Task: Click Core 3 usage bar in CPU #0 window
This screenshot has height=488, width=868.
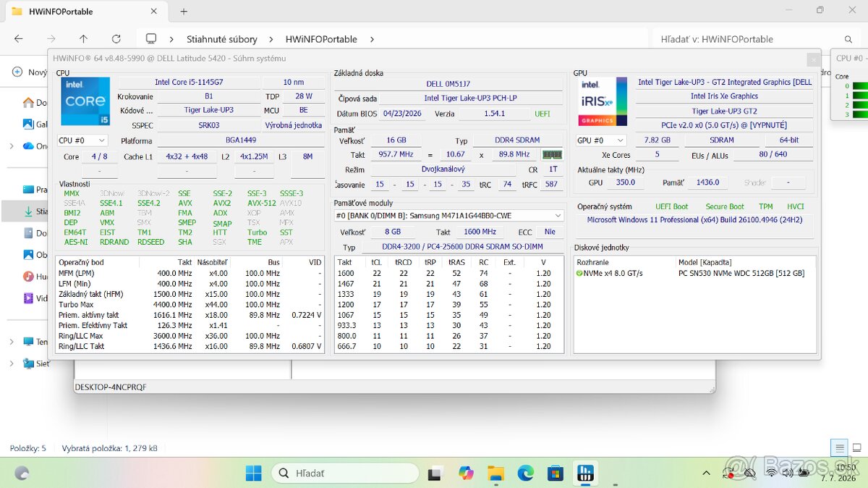Action: point(859,114)
